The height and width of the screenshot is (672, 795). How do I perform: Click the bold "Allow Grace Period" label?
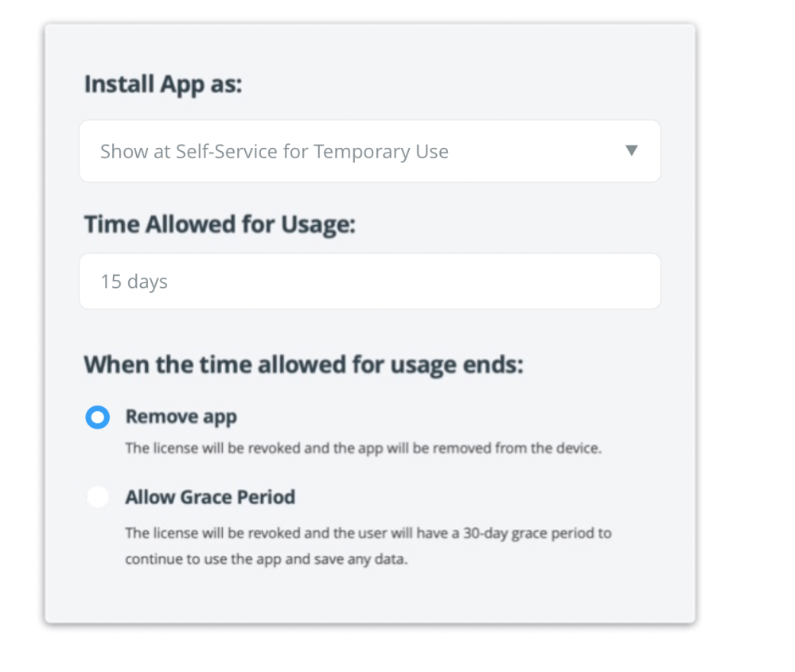coord(210,497)
